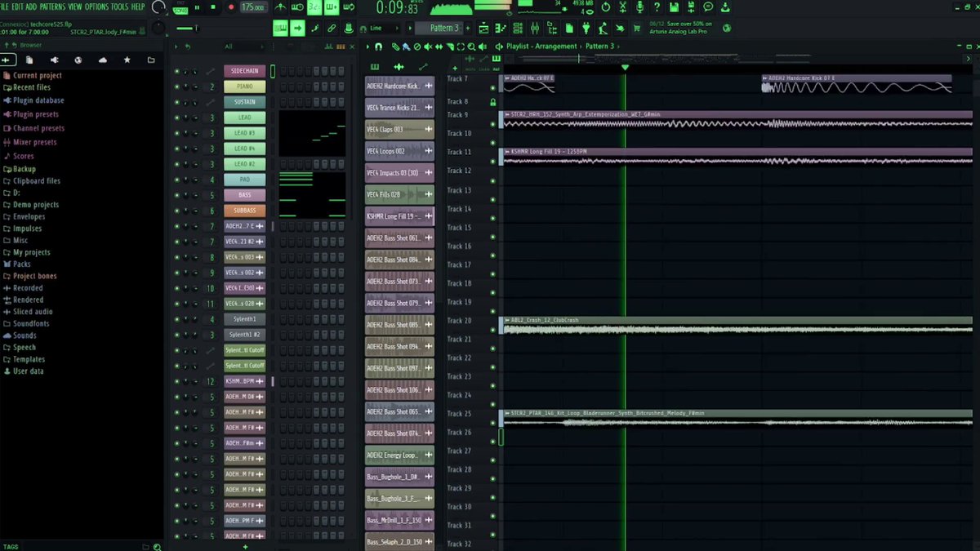Expand the Project bones folder

pyautogui.click(x=35, y=276)
